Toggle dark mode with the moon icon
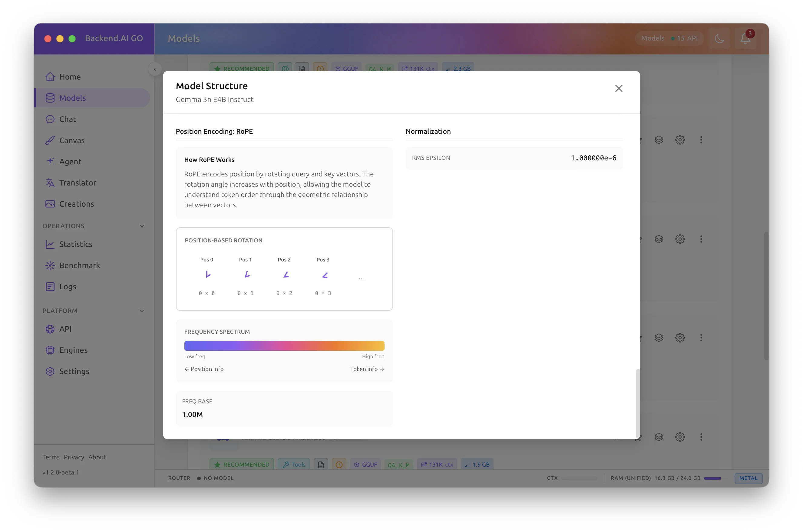803x532 pixels. 719,38
